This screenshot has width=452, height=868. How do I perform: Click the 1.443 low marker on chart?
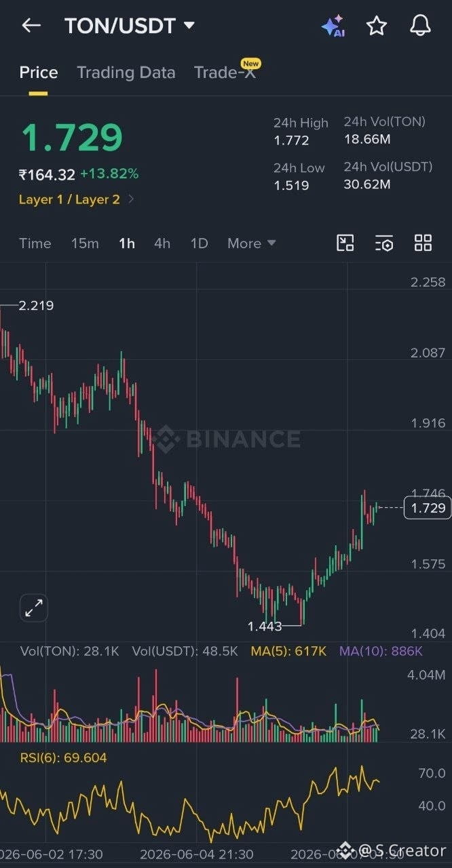pyautogui.click(x=265, y=626)
